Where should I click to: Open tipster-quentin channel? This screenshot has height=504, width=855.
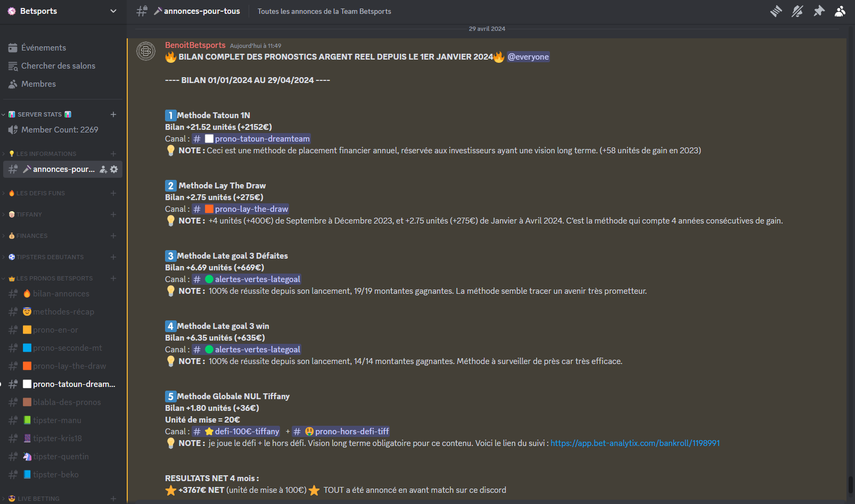click(x=63, y=457)
